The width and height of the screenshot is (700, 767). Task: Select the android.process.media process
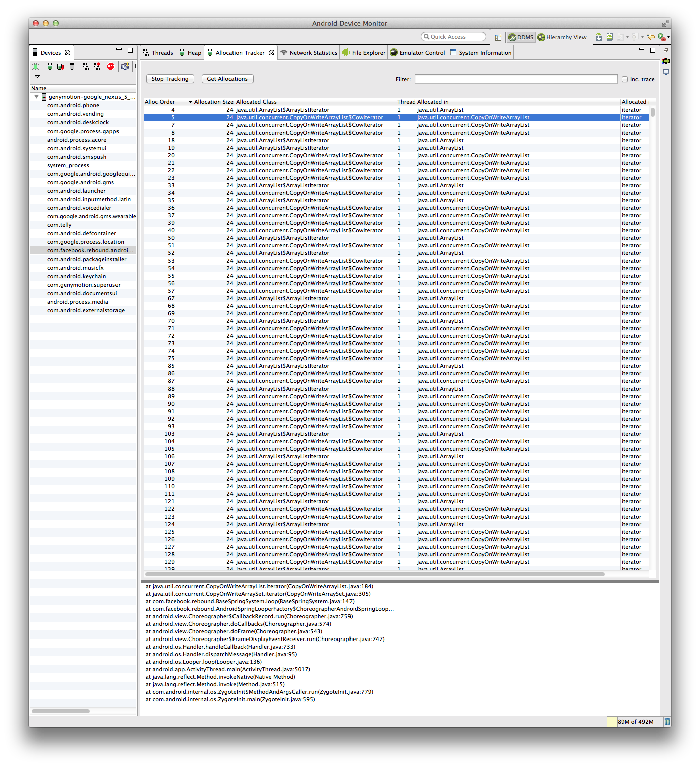[x=83, y=302]
